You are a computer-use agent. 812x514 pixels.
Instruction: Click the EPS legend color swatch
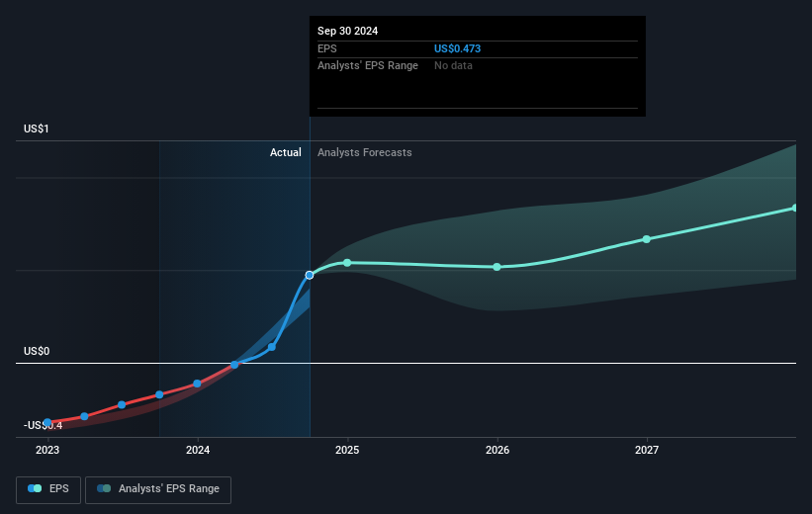(35, 488)
